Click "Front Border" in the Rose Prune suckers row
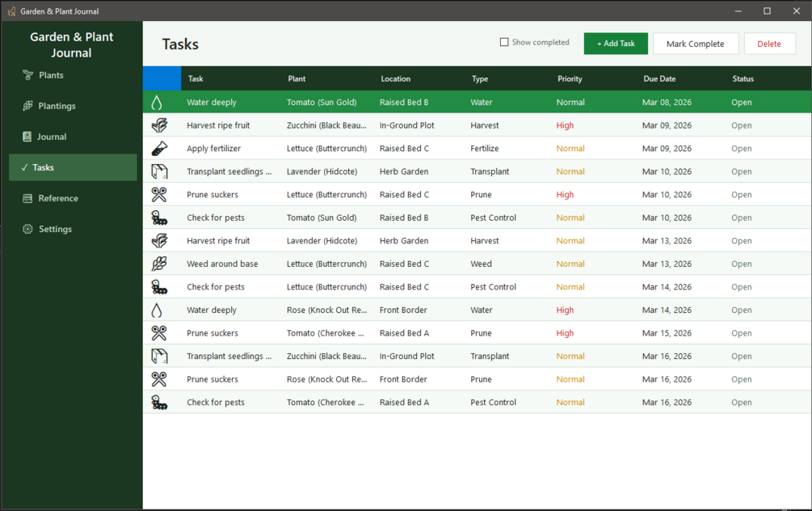 (x=403, y=379)
